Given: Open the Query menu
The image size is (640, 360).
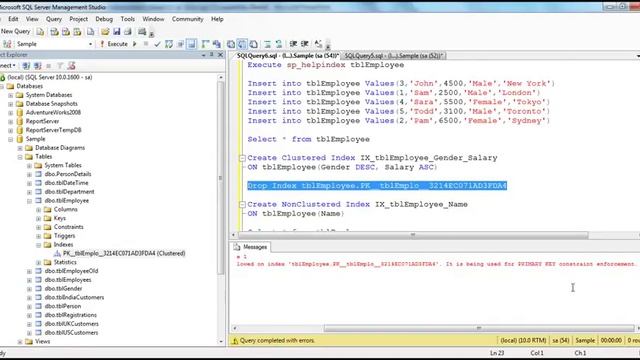Looking at the screenshot, I should click(53, 19).
